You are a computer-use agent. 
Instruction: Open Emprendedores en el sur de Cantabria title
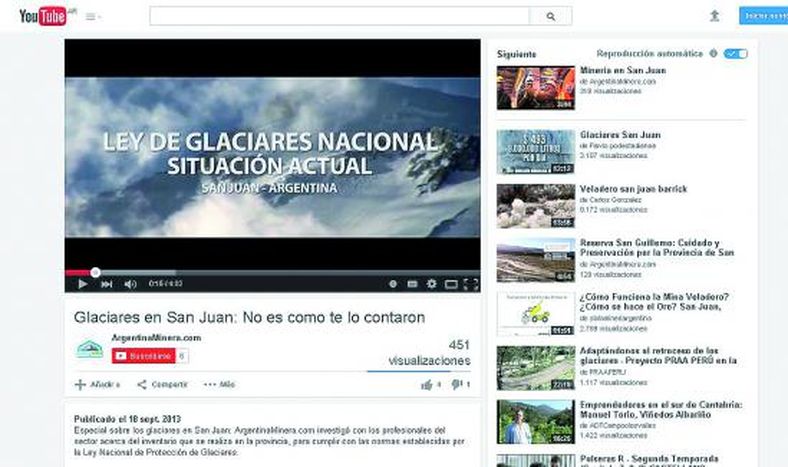point(661,410)
